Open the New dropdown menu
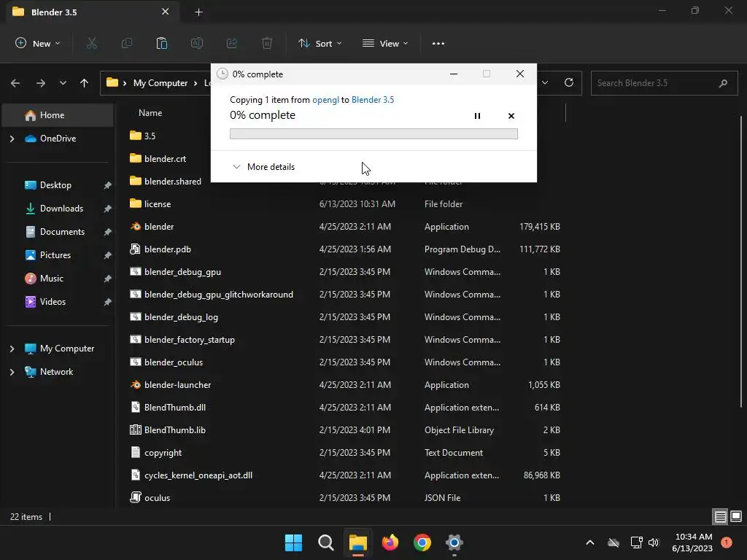 pos(38,43)
